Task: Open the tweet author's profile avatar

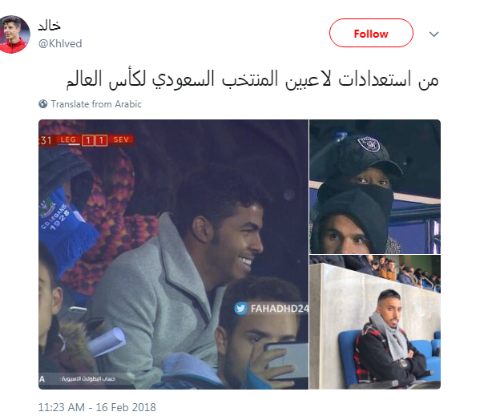Action: coord(14,34)
